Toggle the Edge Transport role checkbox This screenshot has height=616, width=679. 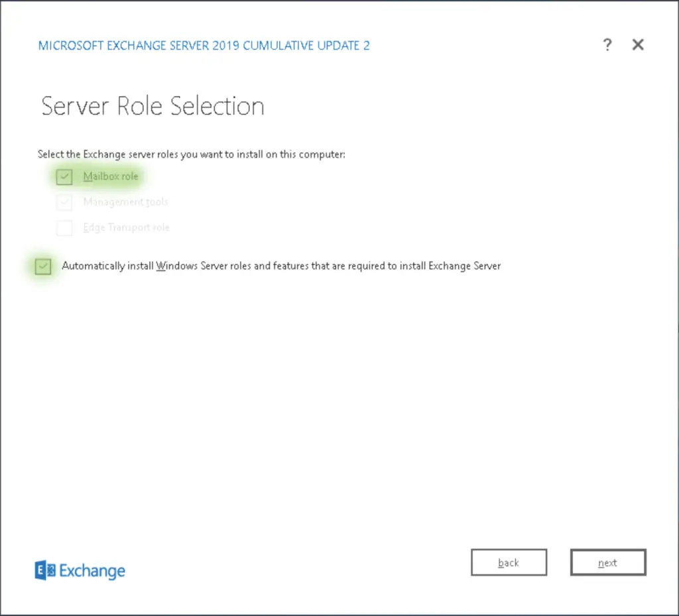tap(64, 227)
